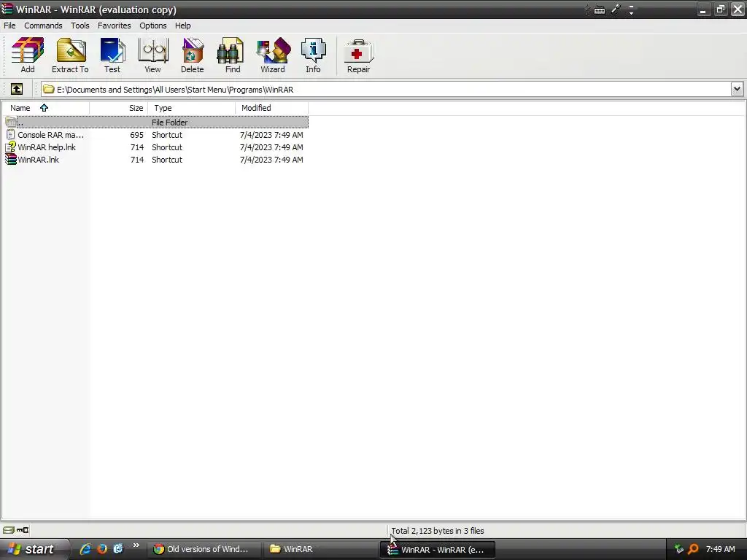747x560 pixels.
Task: Sort by Modified column header
Action: (272, 108)
